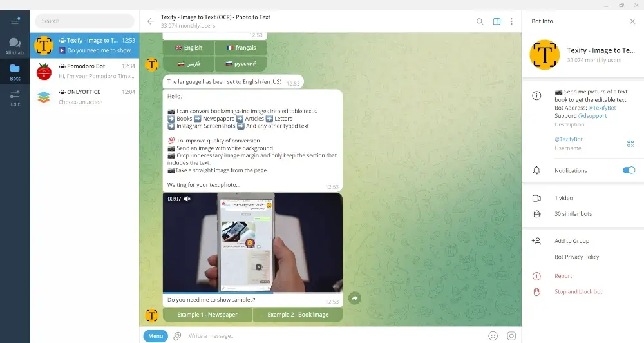The image size is (644, 343).
Task: Click the video progress bar
Action: tap(252, 293)
